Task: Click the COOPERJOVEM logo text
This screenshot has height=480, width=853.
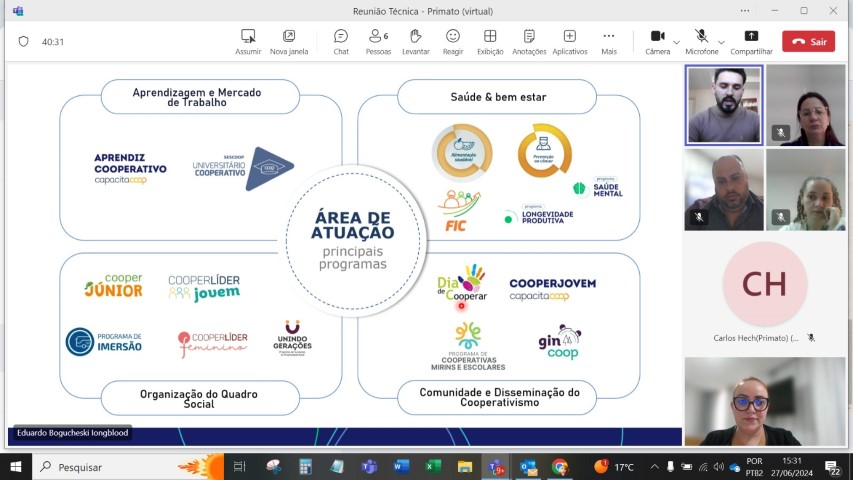Action: coord(553,283)
